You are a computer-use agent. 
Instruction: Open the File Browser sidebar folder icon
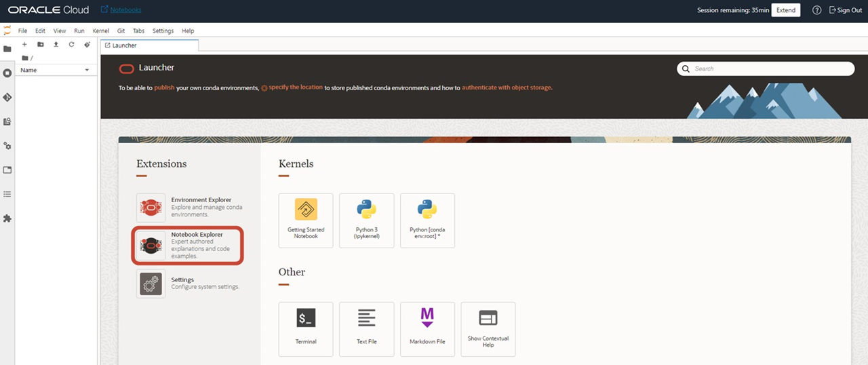click(x=7, y=49)
